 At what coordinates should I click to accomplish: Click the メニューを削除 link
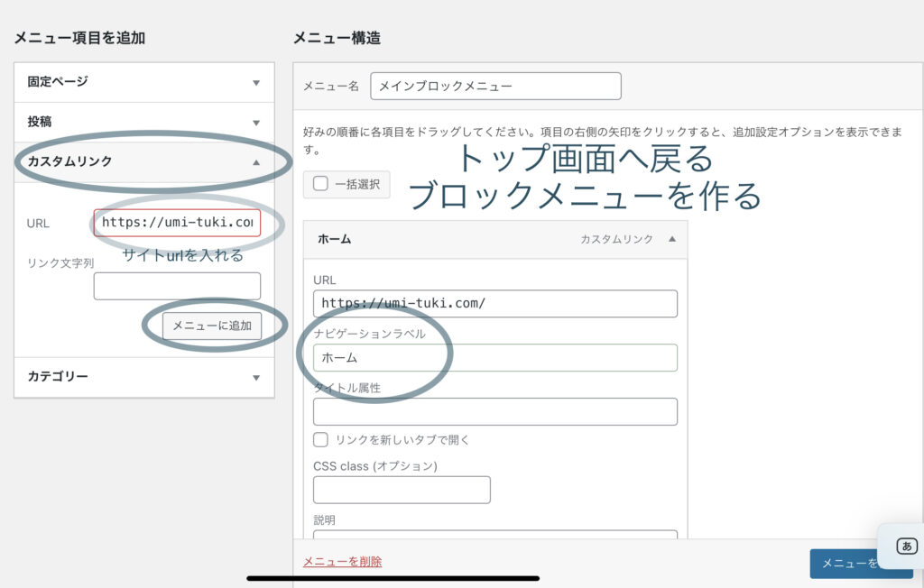point(342,562)
